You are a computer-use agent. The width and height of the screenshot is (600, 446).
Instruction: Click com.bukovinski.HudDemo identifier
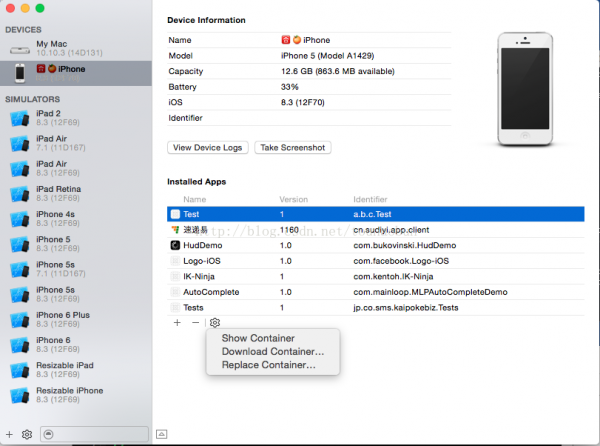tap(405, 245)
